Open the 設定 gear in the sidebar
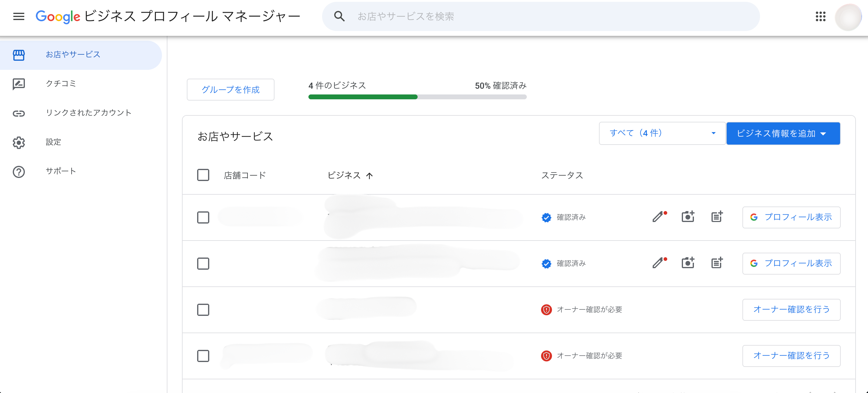Image resolution: width=868 pixels, height=393 pixels. point(19,142)
